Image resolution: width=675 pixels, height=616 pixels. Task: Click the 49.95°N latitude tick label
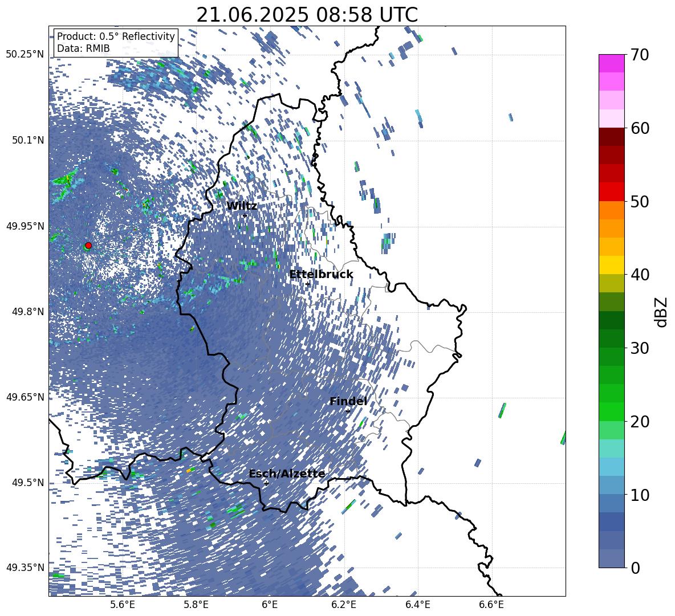pyautogui.click(x=25, y=226)
